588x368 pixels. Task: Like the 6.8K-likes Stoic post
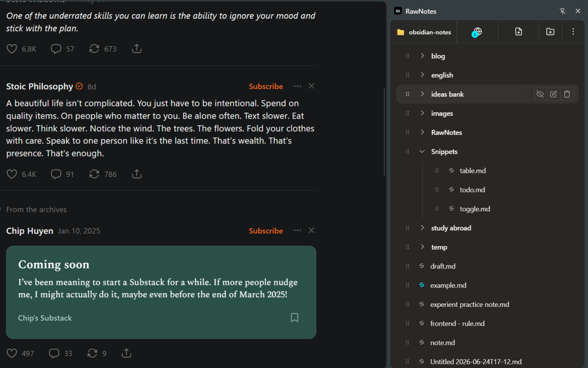coord(12,49)
